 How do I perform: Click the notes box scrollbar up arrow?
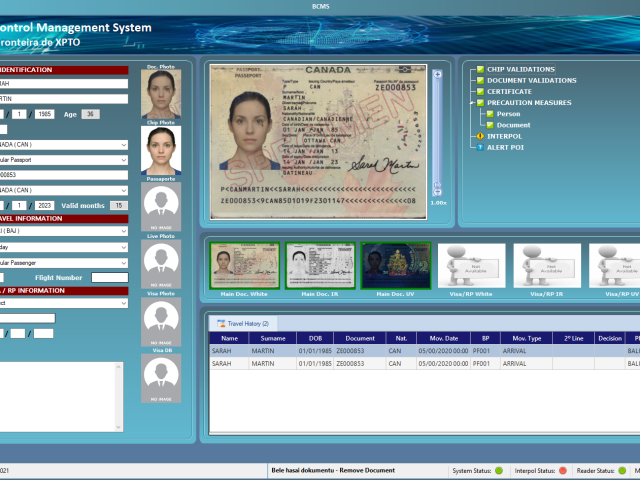point(119,367)
